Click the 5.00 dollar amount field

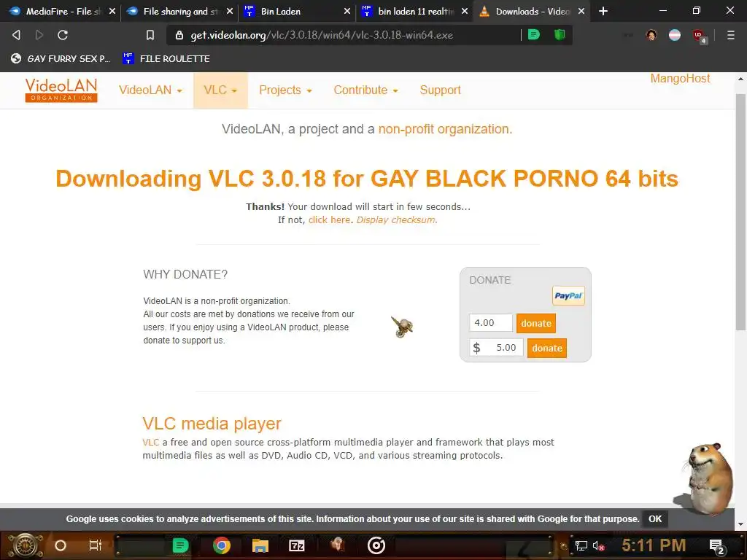[x=496, y=348]
